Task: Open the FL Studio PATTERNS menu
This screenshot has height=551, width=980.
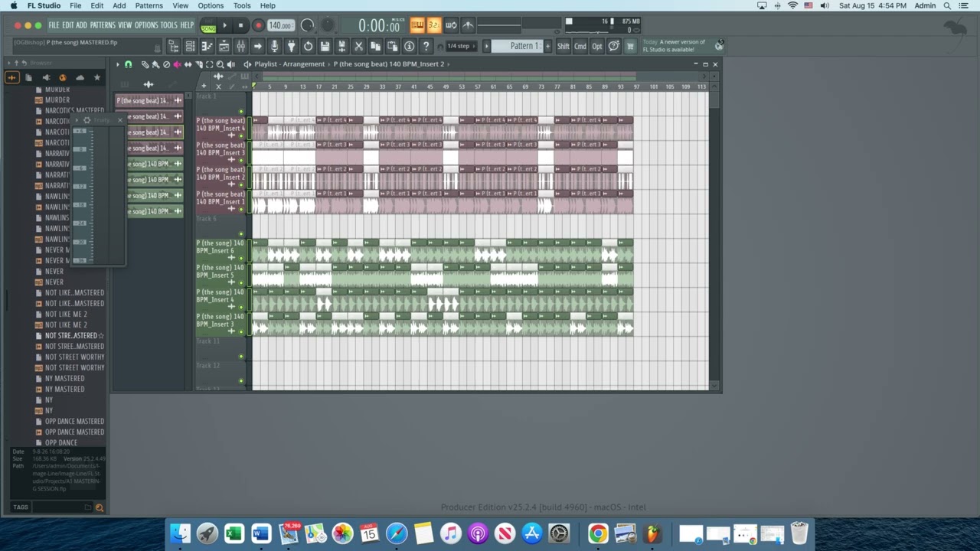Action: tap(103, 25)
